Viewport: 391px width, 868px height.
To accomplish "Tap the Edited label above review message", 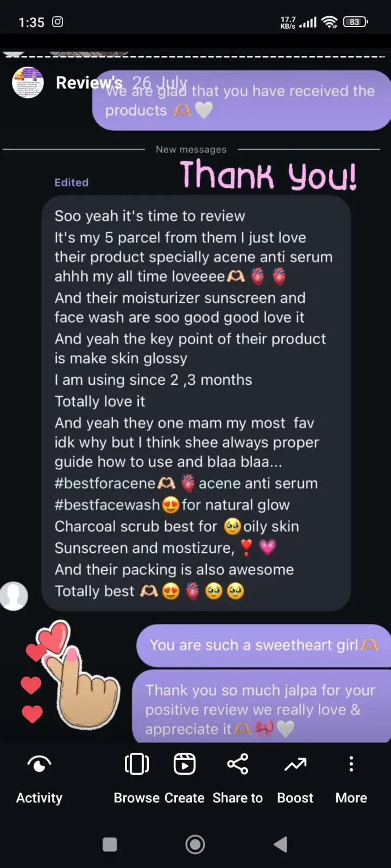I will [71, 182].
